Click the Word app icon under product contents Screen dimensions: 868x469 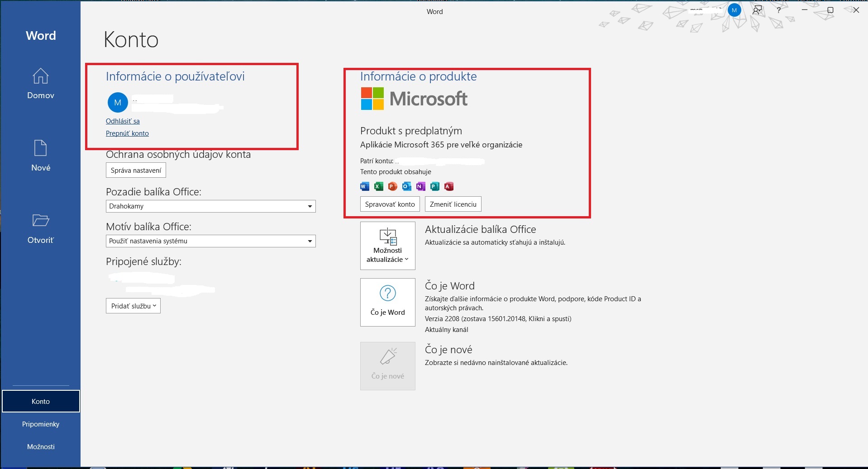365,186
